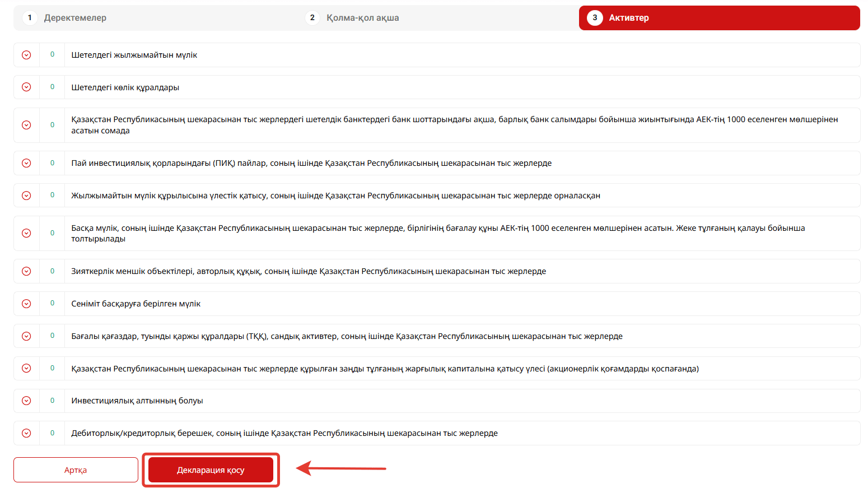Go to step 1 'Деректемелер' tab
The height and width of the screenshot is (488, 868).
point(75,18)
